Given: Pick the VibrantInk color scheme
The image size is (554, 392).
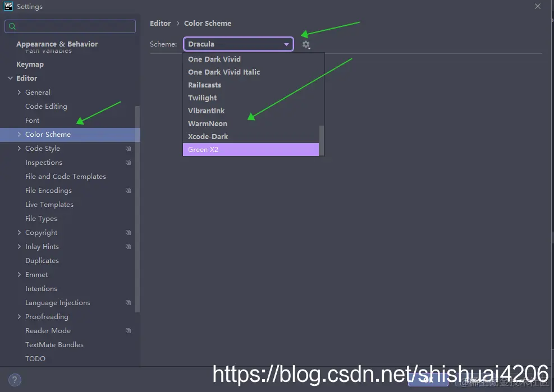Looking at the screenshot, I should click(251, 111).
